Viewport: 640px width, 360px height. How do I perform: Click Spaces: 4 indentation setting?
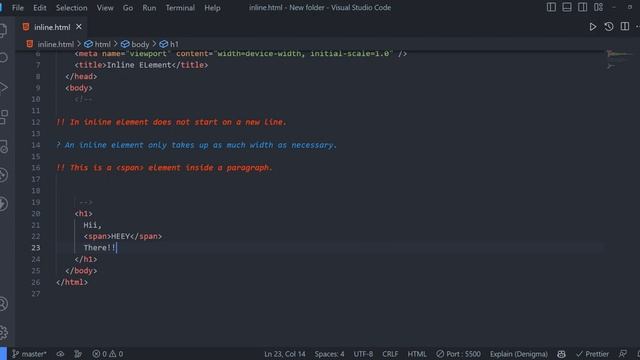[329, 354]
